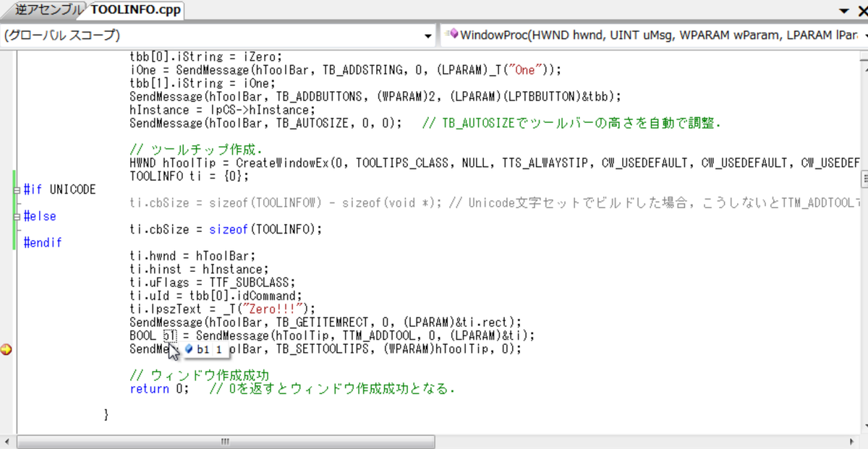Click the TB_ADDBUTTONS SendMessage line
Image resolution: width=868 pixels, height=449 pixels.
coord(375,96)
